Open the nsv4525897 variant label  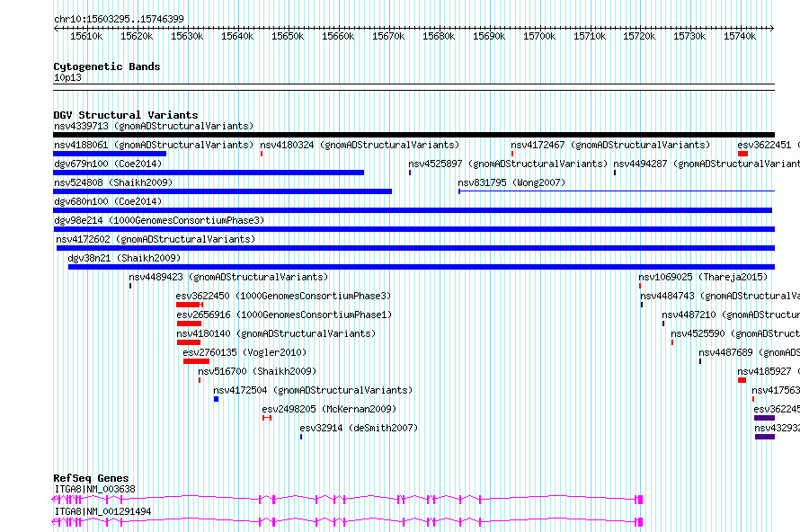coord(508,164)
